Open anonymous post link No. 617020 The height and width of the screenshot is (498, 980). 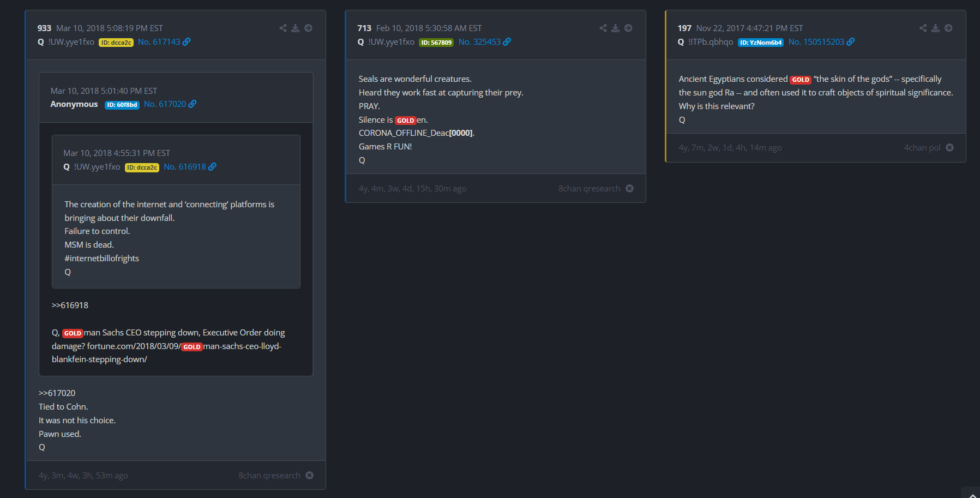tap(165, 104)
